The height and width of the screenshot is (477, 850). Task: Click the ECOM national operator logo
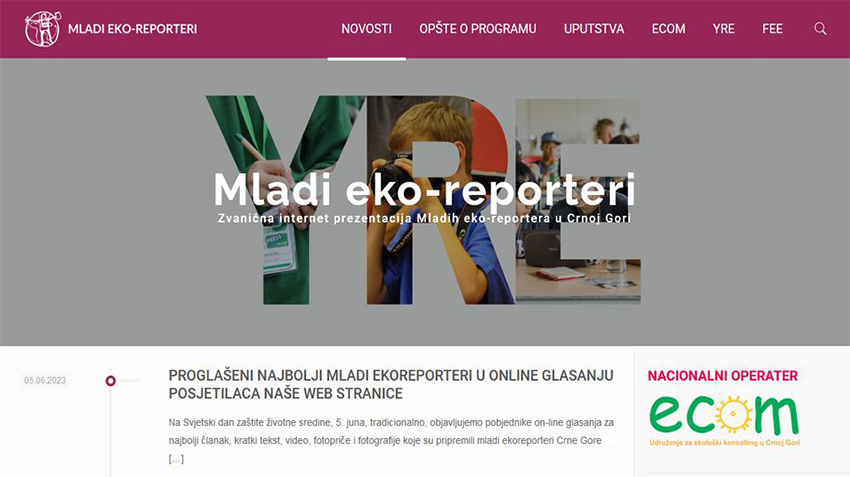tap(724, 421)
